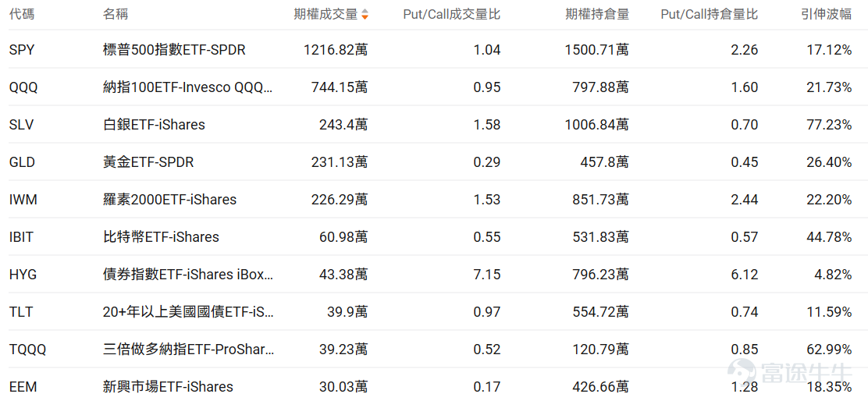Click TQQQ open interest 120.79萬
The height and width of the screenshot is (401, 868).
600,349
